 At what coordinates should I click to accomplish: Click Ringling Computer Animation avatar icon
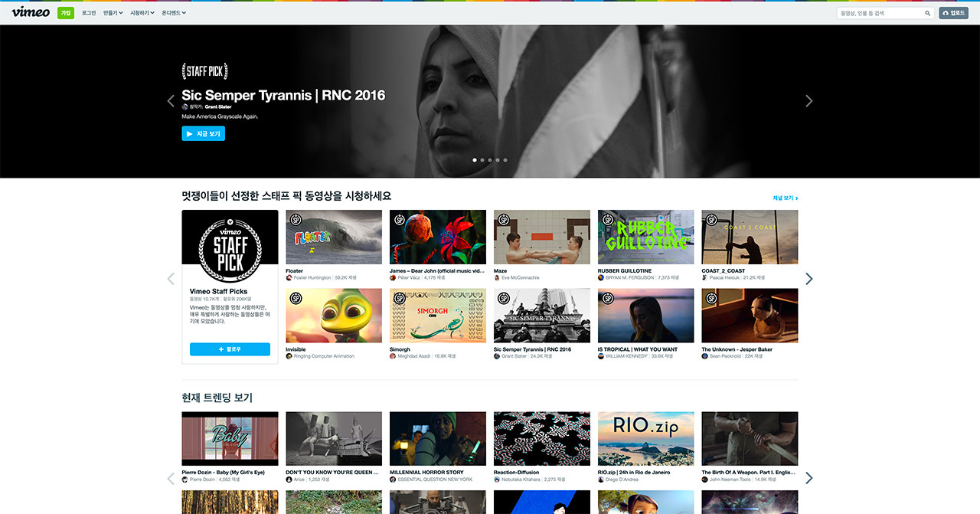pos(289,356)
